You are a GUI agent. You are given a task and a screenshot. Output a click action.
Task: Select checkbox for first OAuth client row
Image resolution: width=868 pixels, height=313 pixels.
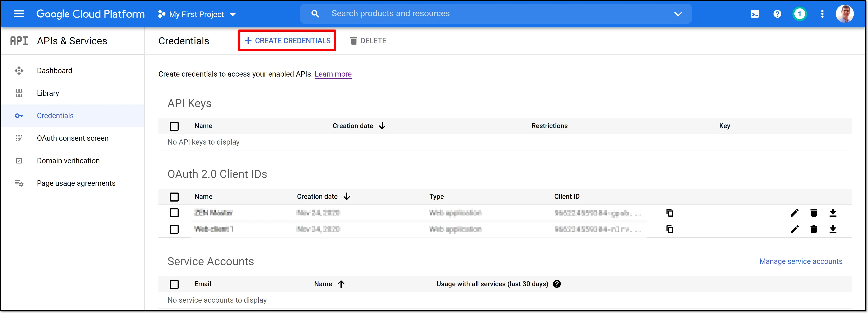point(174,213)
